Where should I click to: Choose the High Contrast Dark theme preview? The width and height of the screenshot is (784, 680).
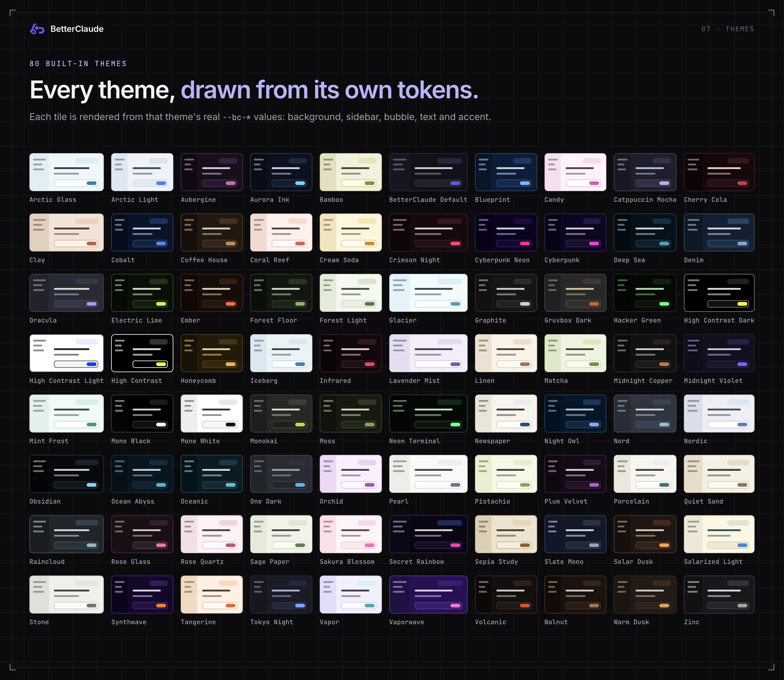click(x=719, y=293)
